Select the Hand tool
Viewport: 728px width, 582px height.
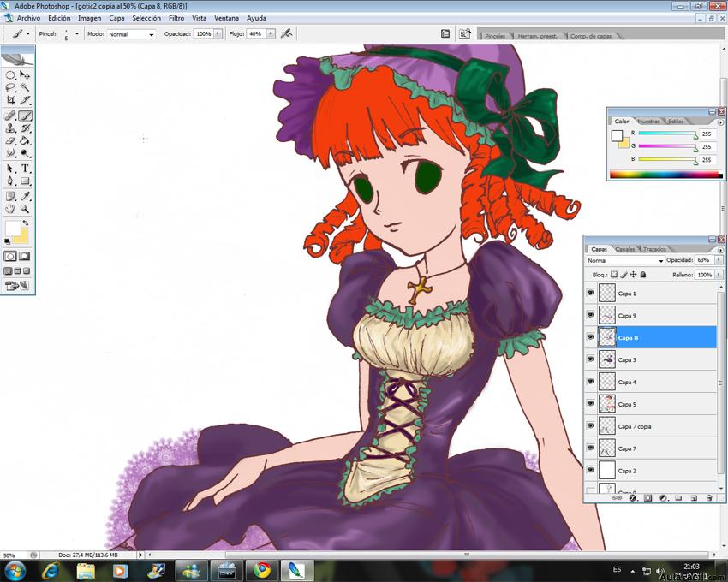[10, 209]
